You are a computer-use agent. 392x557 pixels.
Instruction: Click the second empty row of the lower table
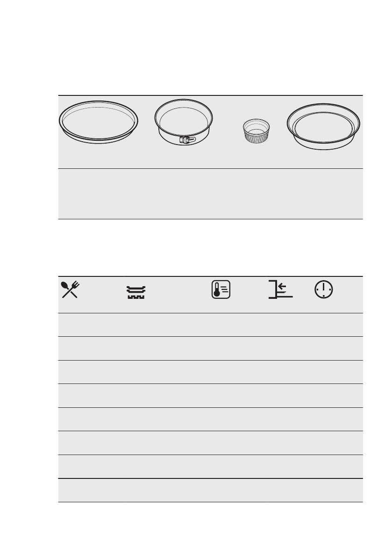pos(211,348)
